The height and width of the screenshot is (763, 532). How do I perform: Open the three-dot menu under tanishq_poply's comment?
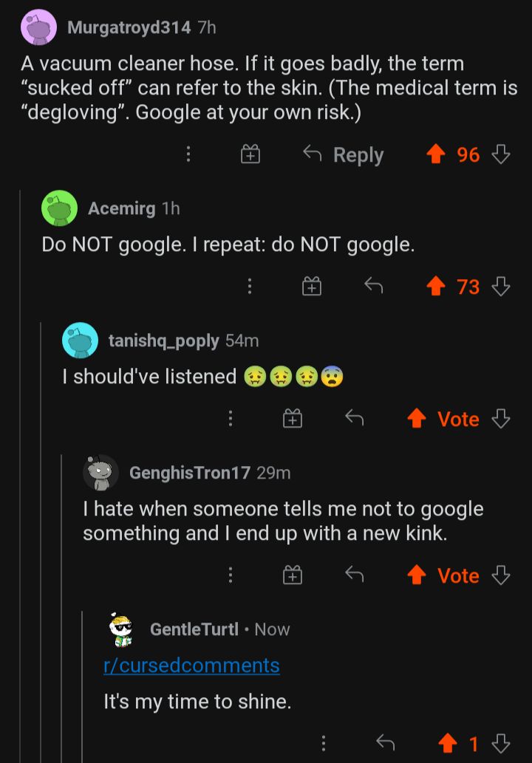pyautogui.click(x=230, y=418)
